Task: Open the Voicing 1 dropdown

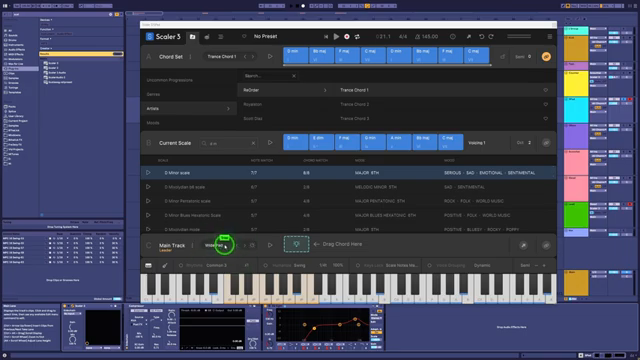Action: (476, 143)
